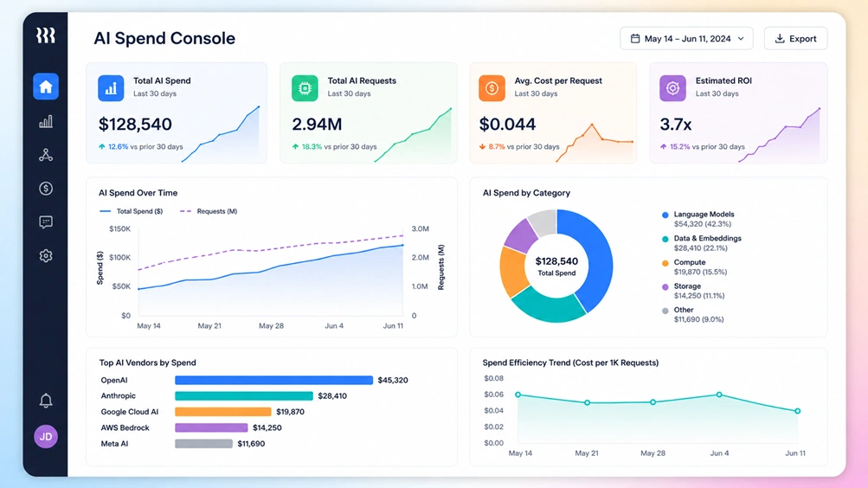The width and height of the screenshot is (868, 488).
Task: Click the $0.044 cost per request value
Action: pyautogui.click(x=507, y=125)
